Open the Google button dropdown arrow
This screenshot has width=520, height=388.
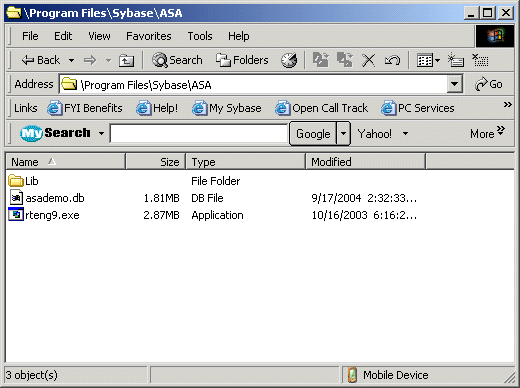343,134
